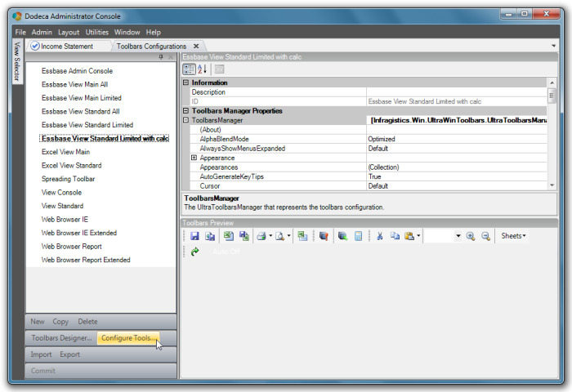Click the Paste clipboard icon
The width and height of the screenshot is (572, 392).
click(x=409, y=236)
